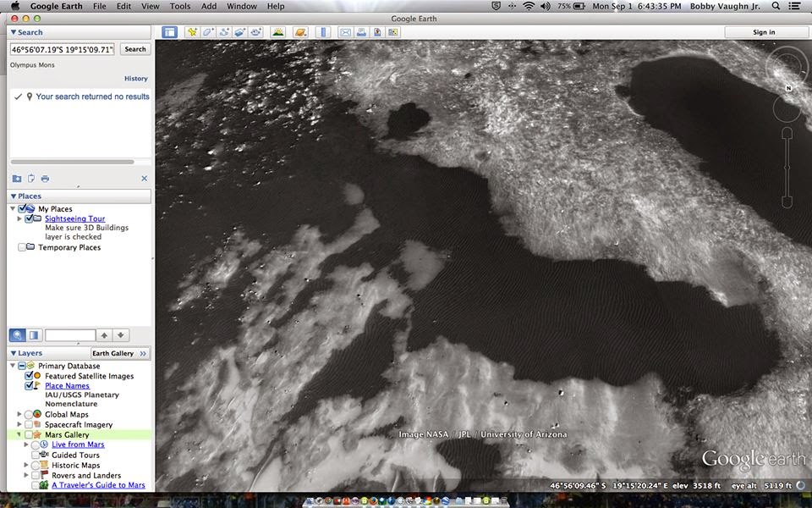
Task: Click the Email envelope icon
Action: 345,32
